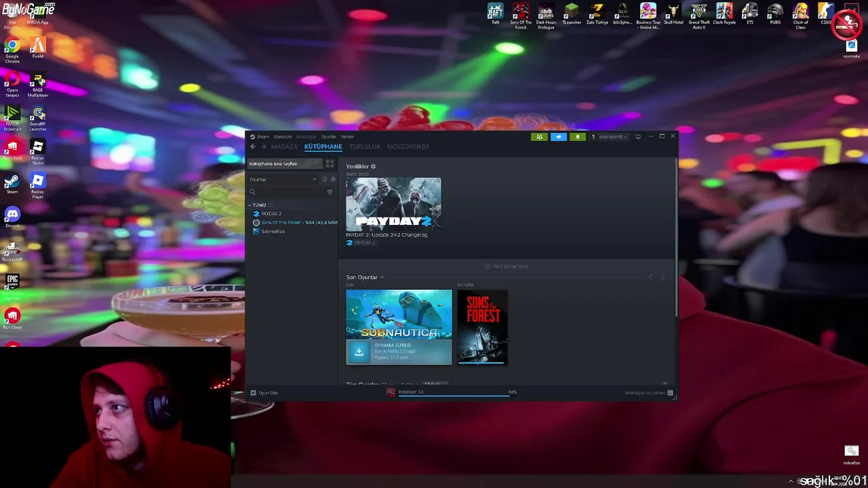Click the Oyun Ekle label
Viewport: 868px width, 488px height.
pos(269,393)
